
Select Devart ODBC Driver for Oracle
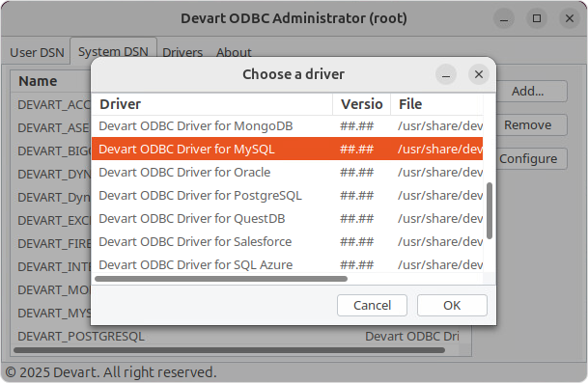[288, 172]
